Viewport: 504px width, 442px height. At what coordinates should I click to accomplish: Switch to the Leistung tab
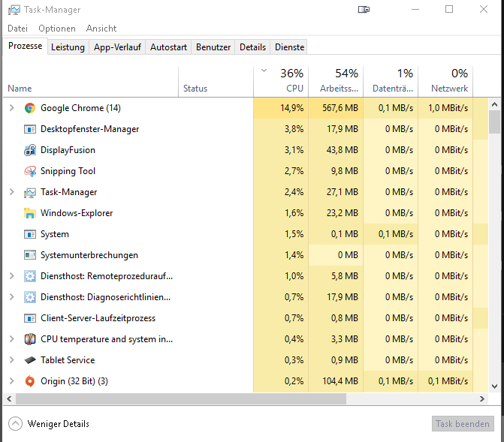click(x=68, y=47)
